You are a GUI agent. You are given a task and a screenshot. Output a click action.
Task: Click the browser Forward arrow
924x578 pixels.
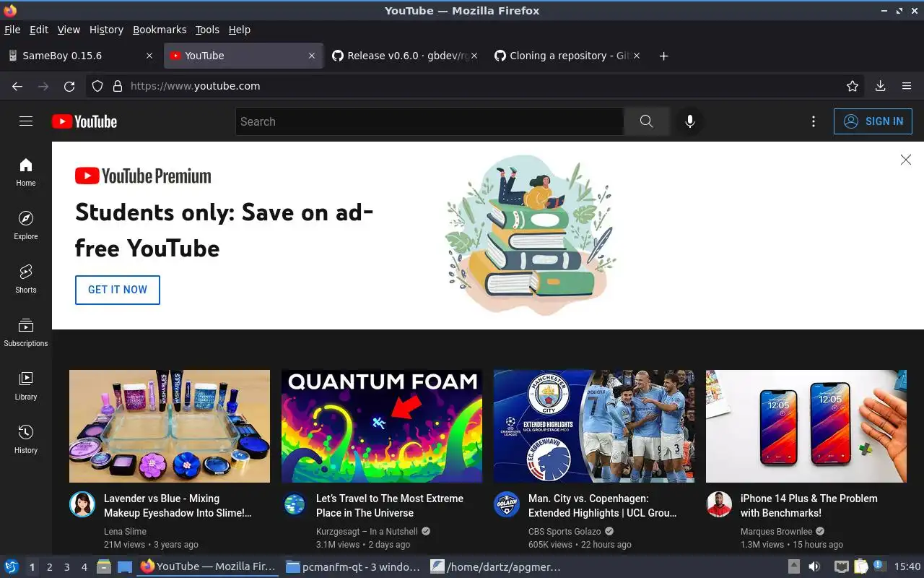pyautogui.click(x=43, y=86)
